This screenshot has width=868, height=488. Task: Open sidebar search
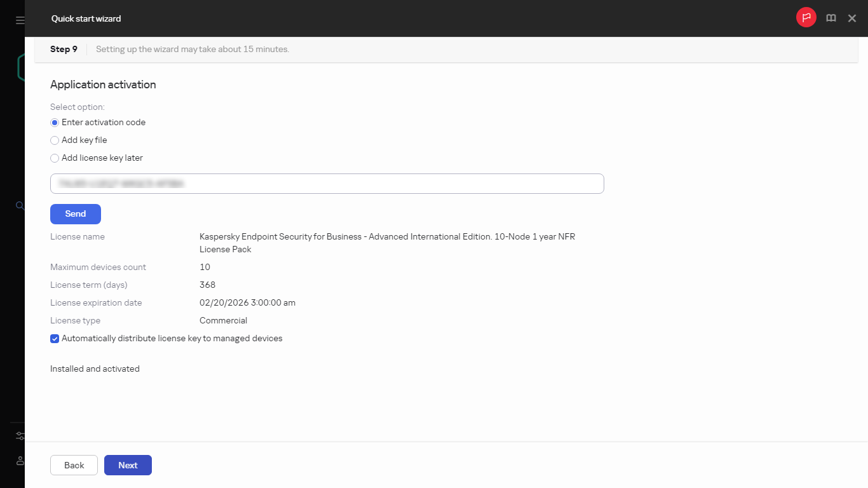[20, 205]
